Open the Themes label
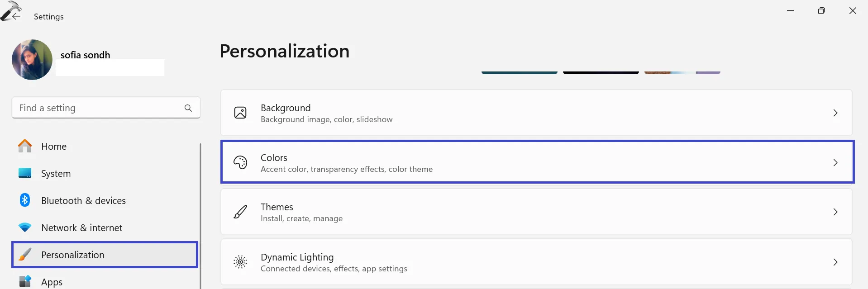Screen dimensions: 868x289 coord(277,207)
